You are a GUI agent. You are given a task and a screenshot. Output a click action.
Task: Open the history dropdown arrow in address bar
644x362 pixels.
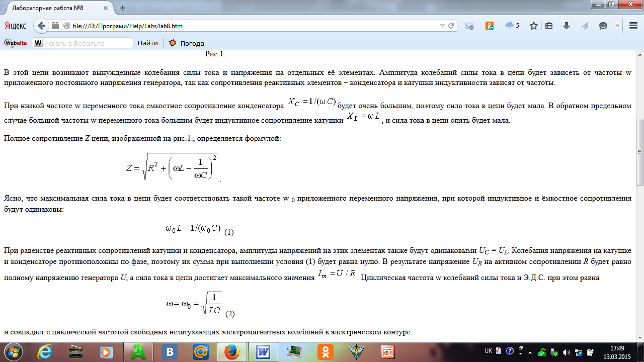tap(442, 26)
